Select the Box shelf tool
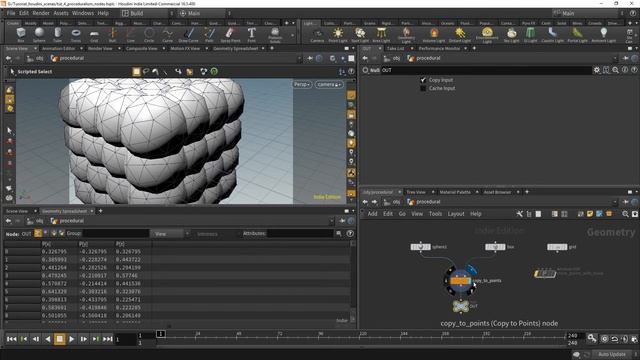The height and width of the screenshot is (360, 640). (x=21, y=35)
